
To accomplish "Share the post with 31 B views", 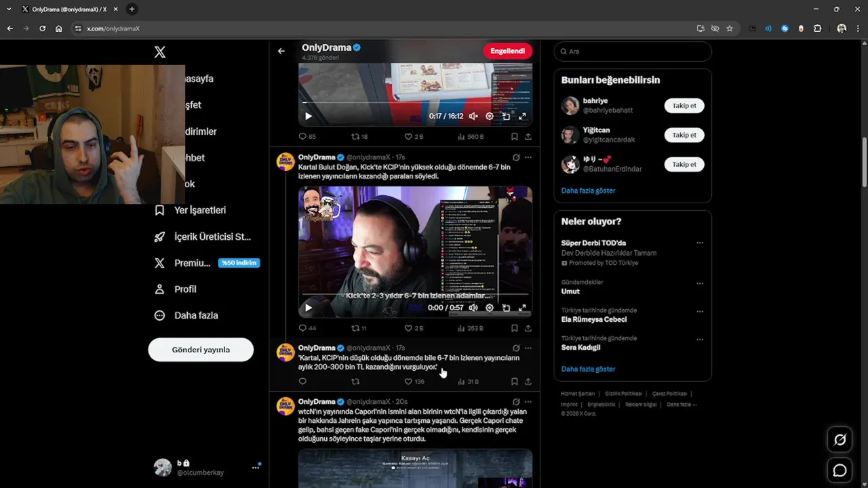I will coord(528,382).
